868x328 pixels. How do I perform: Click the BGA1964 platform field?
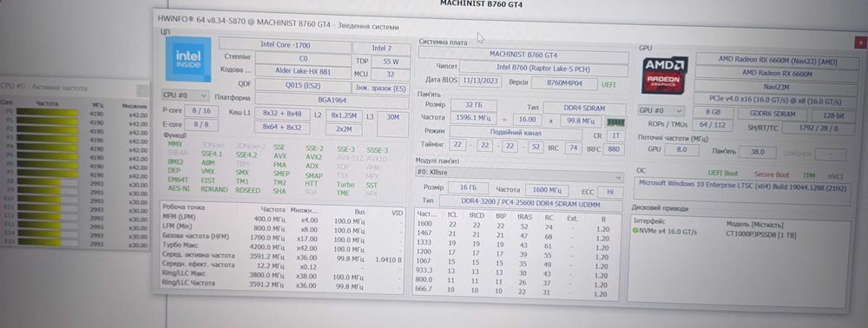(x=332, y=100)
